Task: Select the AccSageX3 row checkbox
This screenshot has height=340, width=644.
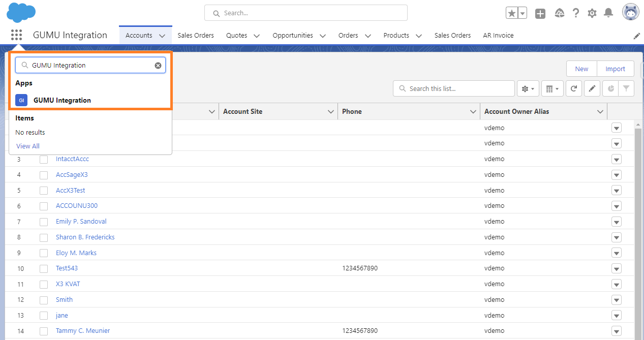Action: coord(44,175)
